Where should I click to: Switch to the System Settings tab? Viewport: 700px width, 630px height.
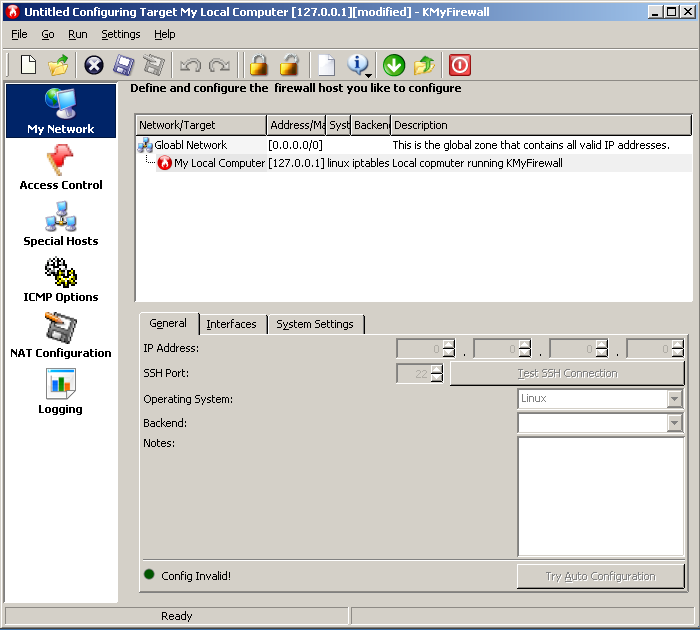(315, 324)
